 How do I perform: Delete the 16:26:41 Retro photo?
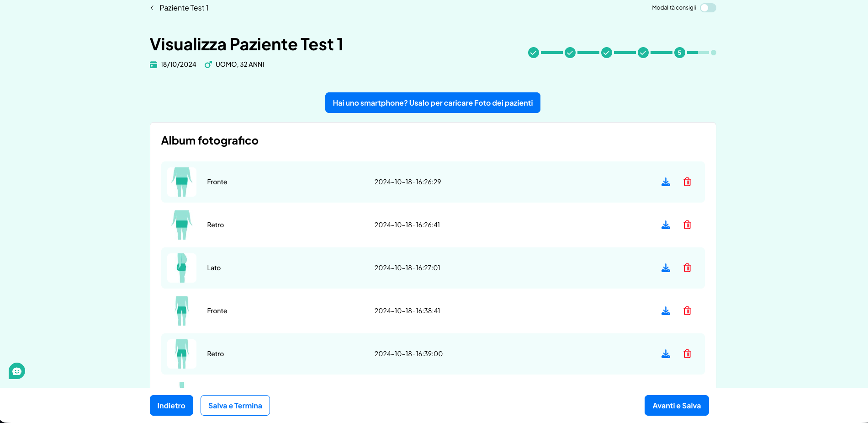pos(687,225)
